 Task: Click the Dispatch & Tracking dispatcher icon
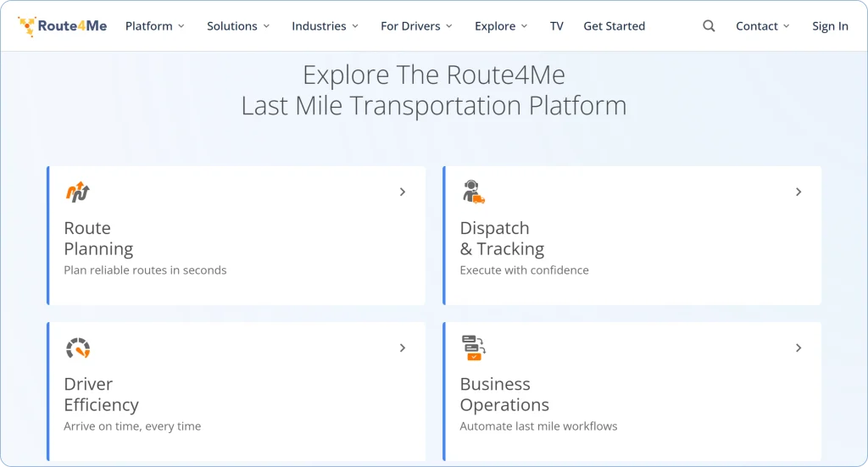[x=474, y=192]
